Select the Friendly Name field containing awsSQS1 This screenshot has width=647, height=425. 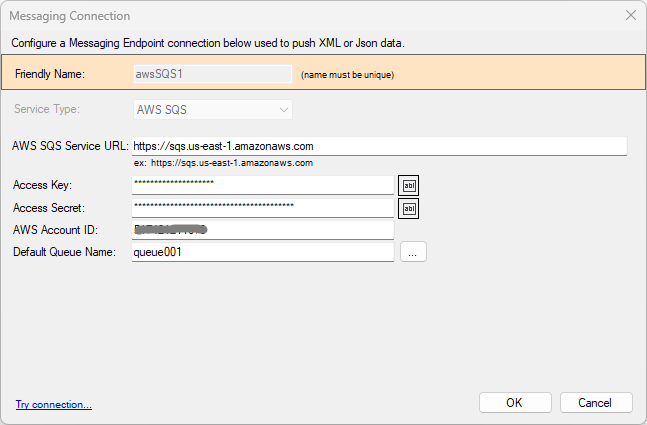tap(213, 74)
